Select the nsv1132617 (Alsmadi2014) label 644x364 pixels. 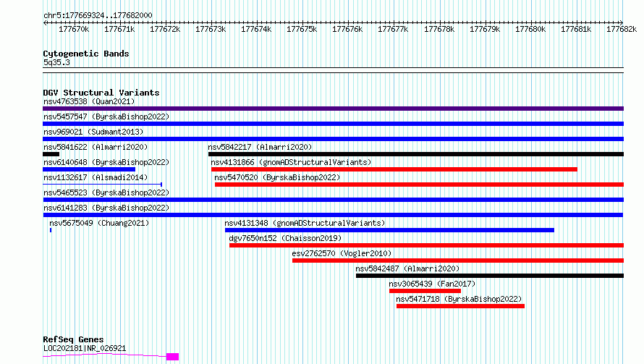[96, 177]
